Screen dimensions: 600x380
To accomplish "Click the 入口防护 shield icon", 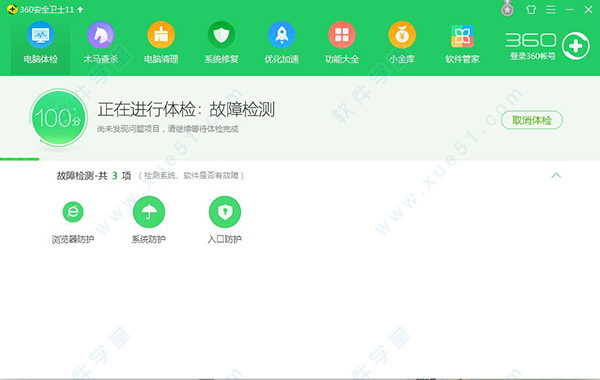I will coord(225,212).
